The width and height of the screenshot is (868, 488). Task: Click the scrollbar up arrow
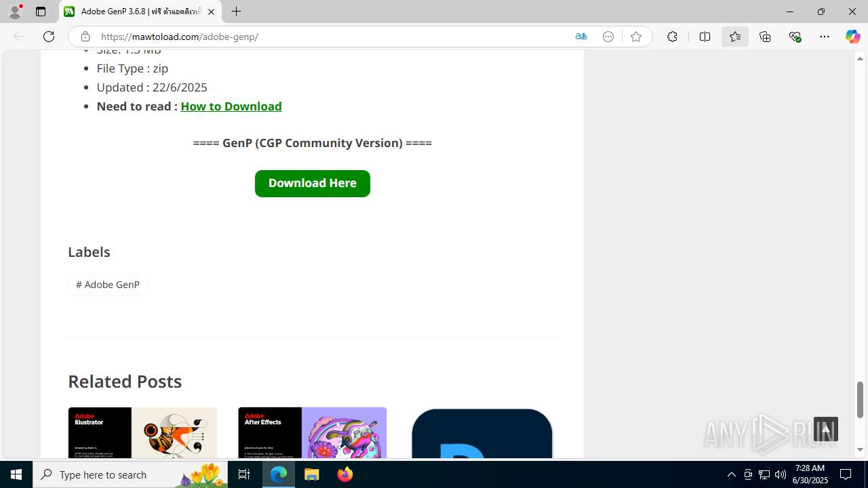pos(860,58)
